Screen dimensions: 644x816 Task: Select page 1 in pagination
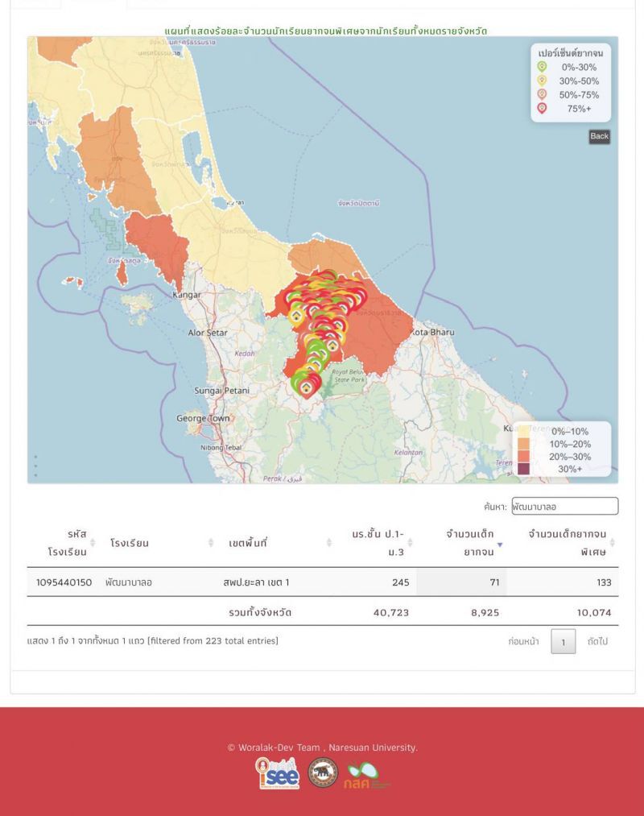(563, 642)
